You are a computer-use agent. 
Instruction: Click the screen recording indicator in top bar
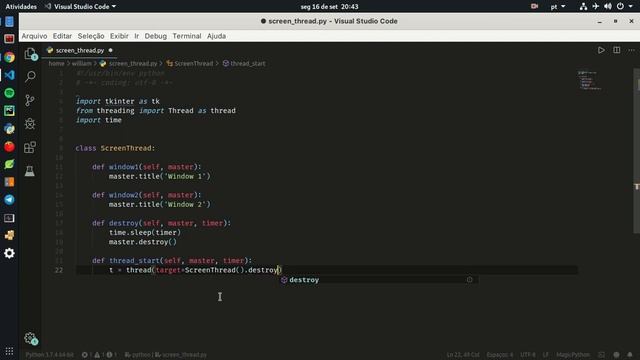534,7
